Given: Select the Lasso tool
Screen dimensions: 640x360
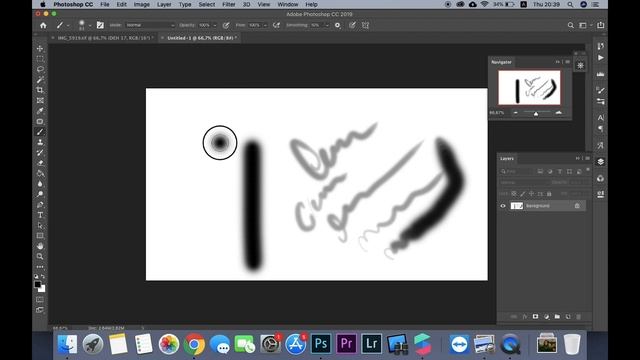Looking at the screenshot, I should coord(40,69).
